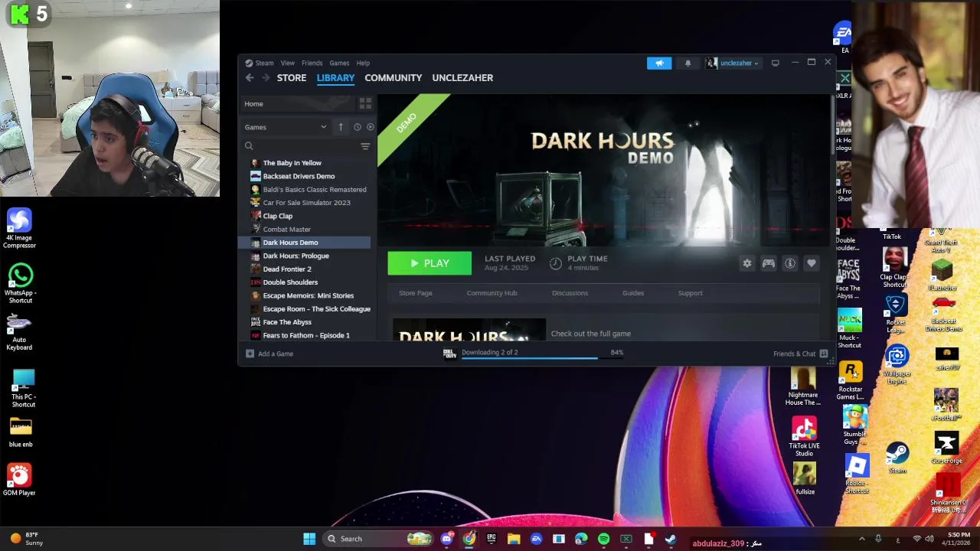
Task: Open the UNCLEZAHER profile tab
Action: pyautogui.click(x=462, y=78)
